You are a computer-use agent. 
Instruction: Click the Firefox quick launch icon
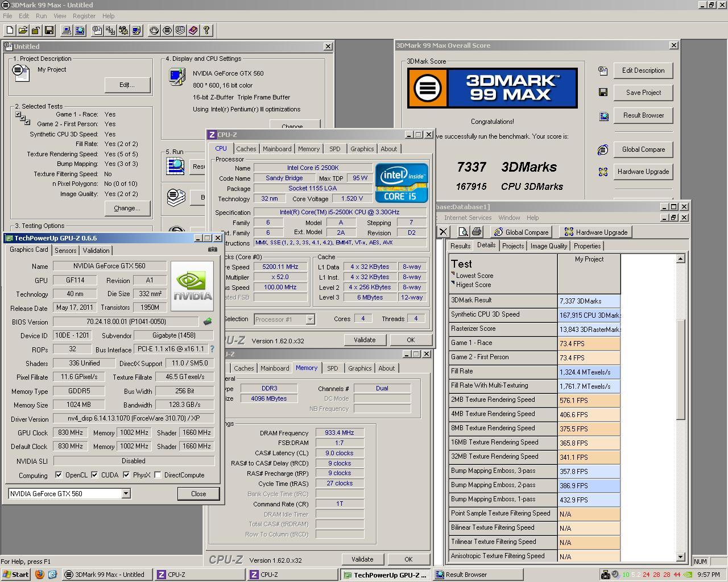click(x=40, y=575)
